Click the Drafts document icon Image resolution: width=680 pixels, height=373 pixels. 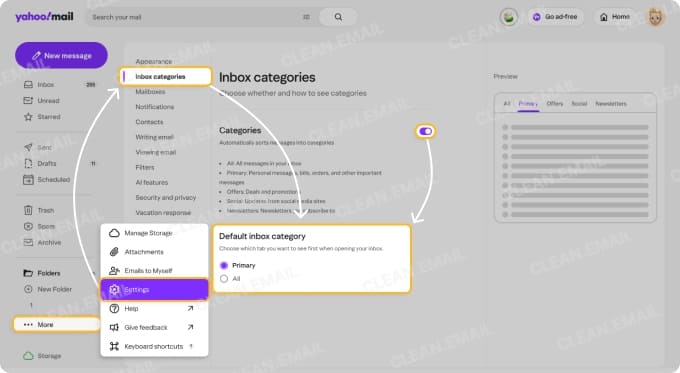(28, 164)
